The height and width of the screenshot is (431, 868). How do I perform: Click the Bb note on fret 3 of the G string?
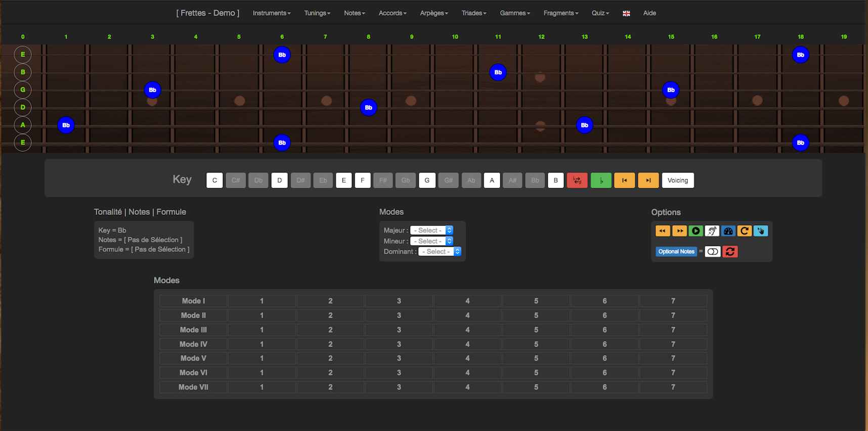tap(152, 90)
